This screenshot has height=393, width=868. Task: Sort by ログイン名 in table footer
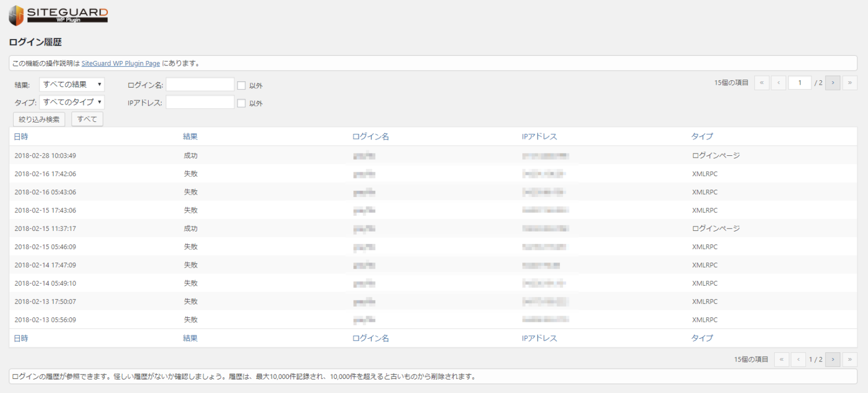370,338
